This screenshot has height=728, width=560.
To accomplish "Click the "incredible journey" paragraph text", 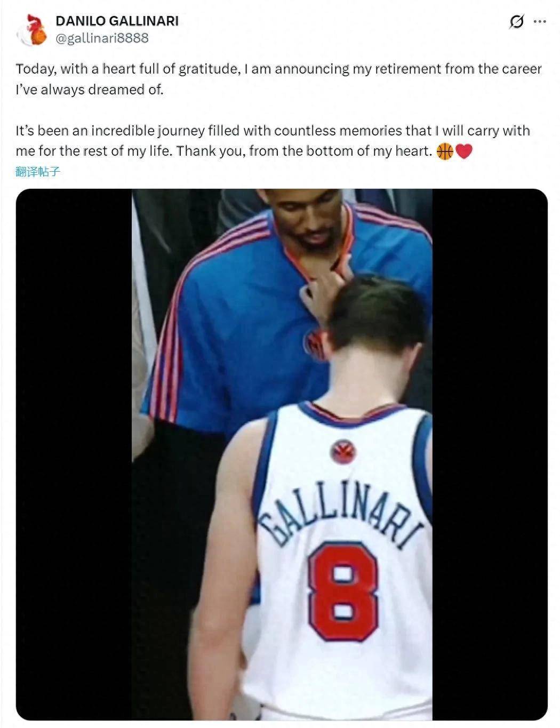I will pos(273,141).
